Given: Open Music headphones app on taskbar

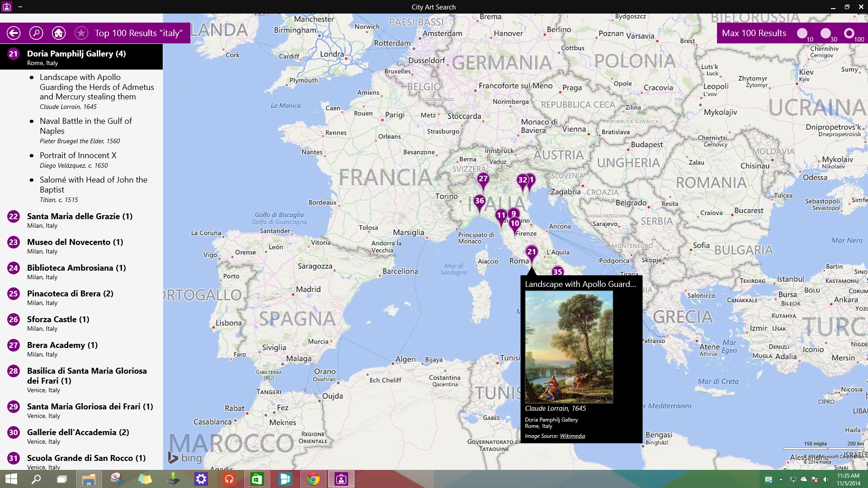Looking at the screenshot, I should pyautogui.click(x=229, y=479).
